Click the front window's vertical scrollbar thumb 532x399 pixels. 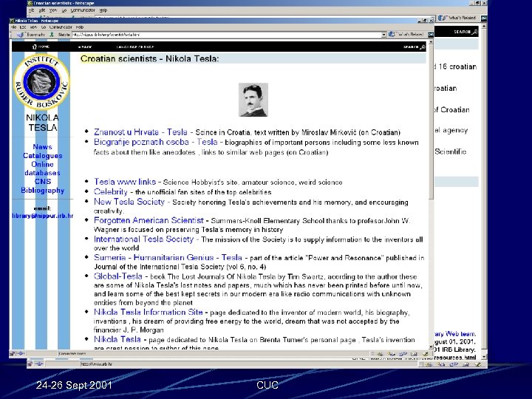tap(431, 122)
